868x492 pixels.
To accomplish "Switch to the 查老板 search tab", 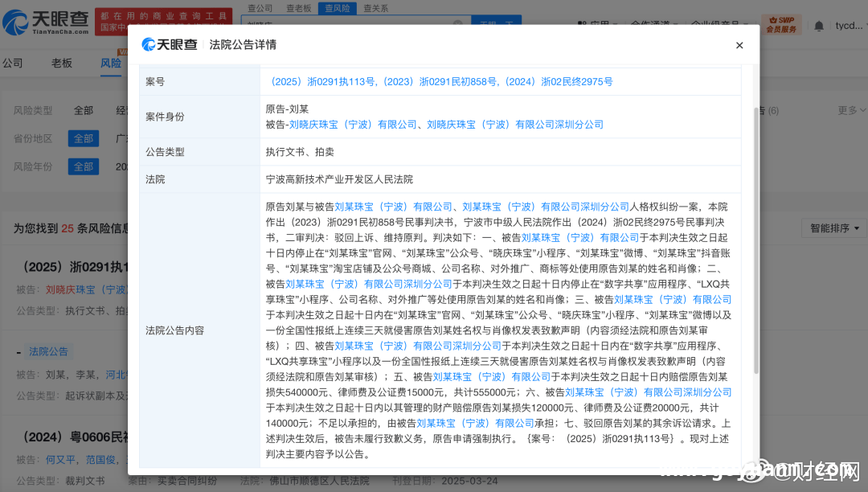I will 298,8.
